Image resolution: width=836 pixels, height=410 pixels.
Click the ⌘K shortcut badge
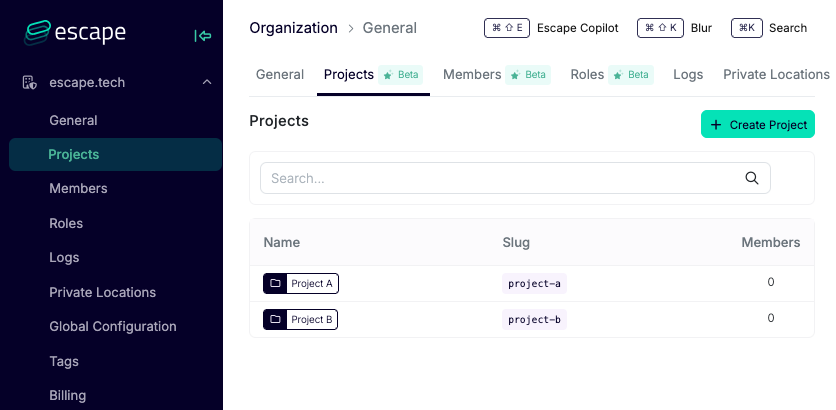(x=746, y=28)
